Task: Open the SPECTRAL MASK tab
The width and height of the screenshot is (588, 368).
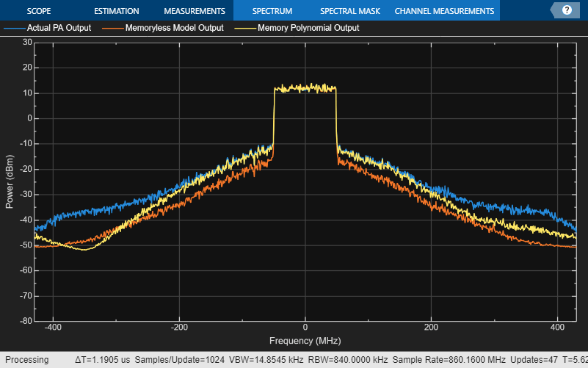Action: pyautogui.click(x=350, y=11)
